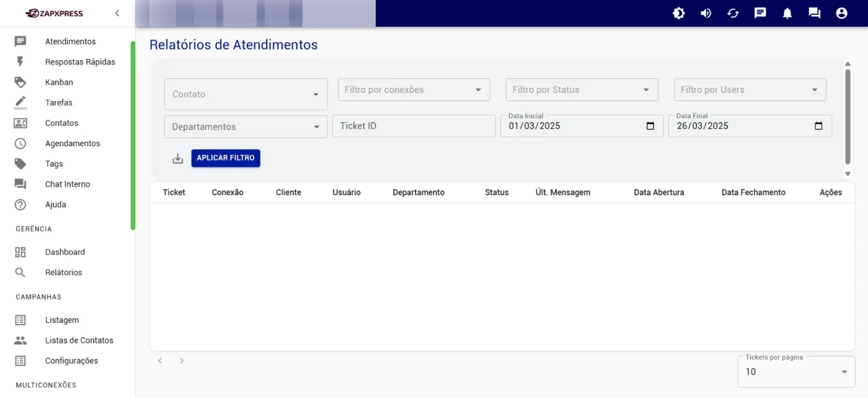Click the refresh sync icon in header
Screen dimensions: 868x398
coord(733,13)
